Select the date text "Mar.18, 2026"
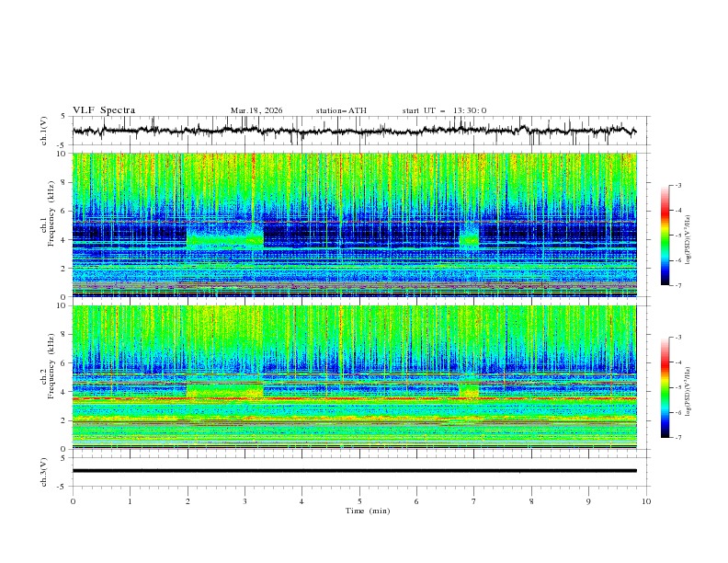 click(x=256, y=110)
